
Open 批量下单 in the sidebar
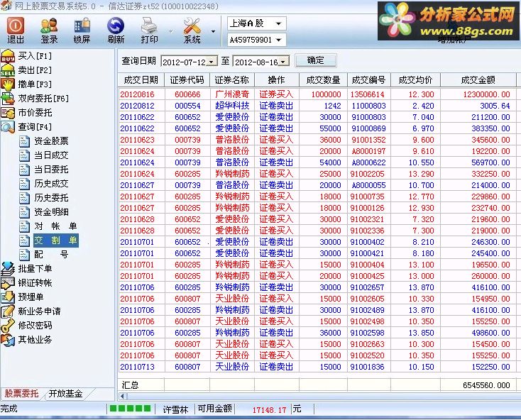pos(26,269)
